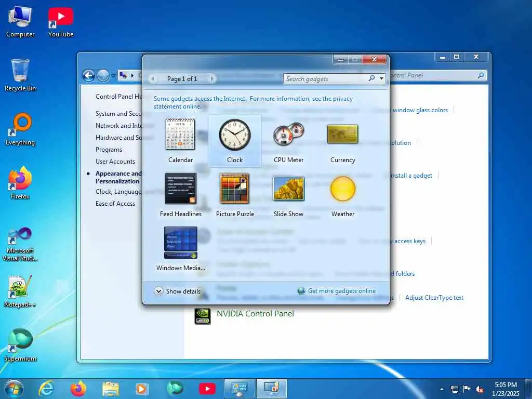Select the Feed Headlines gadget
The width and height of the screenshot is (532, 399).
tap(180, 195)
